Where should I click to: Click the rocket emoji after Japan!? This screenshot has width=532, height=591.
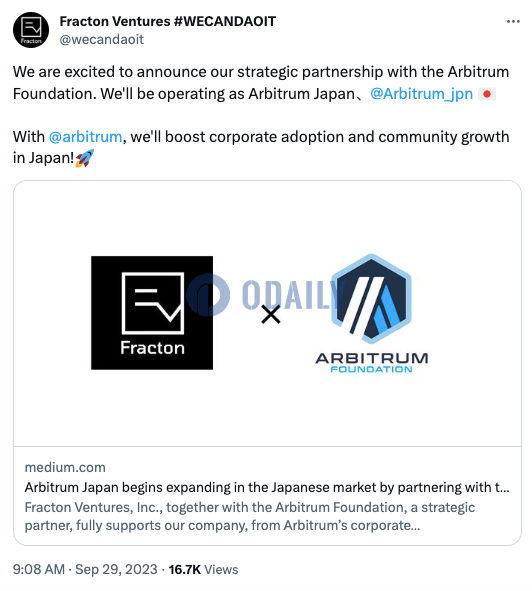pos(84,158)
